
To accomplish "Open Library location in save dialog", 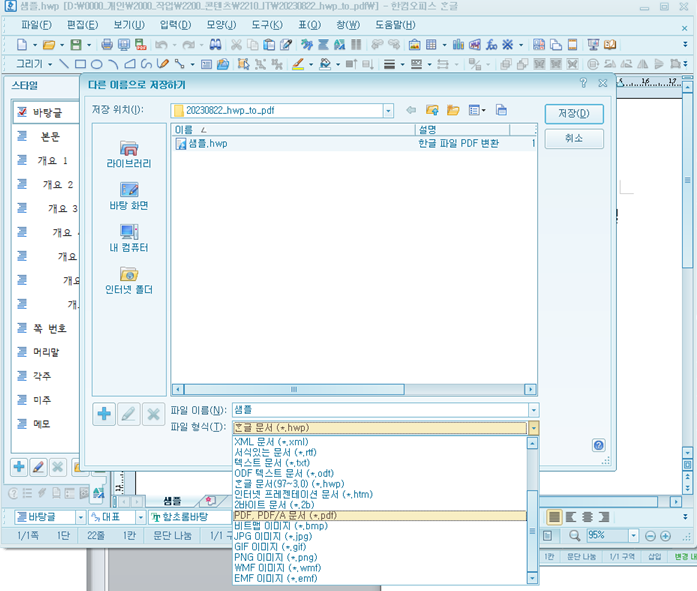I will click(x=128, y=154).
